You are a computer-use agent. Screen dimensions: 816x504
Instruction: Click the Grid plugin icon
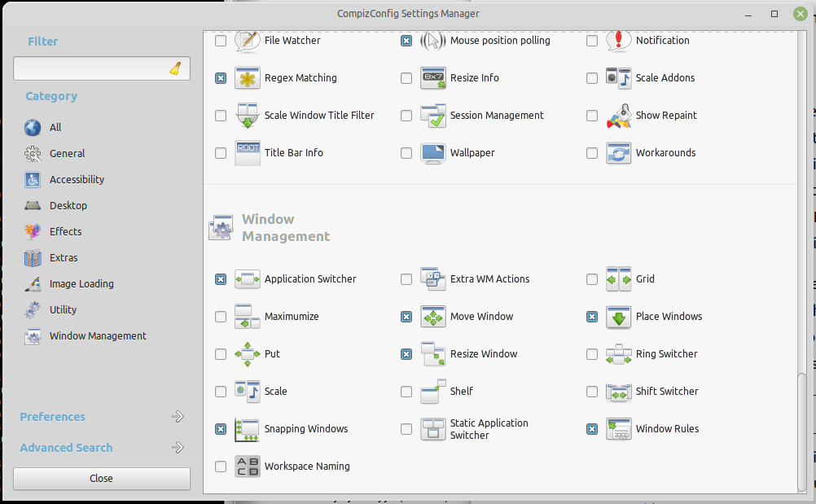point(619,279)
